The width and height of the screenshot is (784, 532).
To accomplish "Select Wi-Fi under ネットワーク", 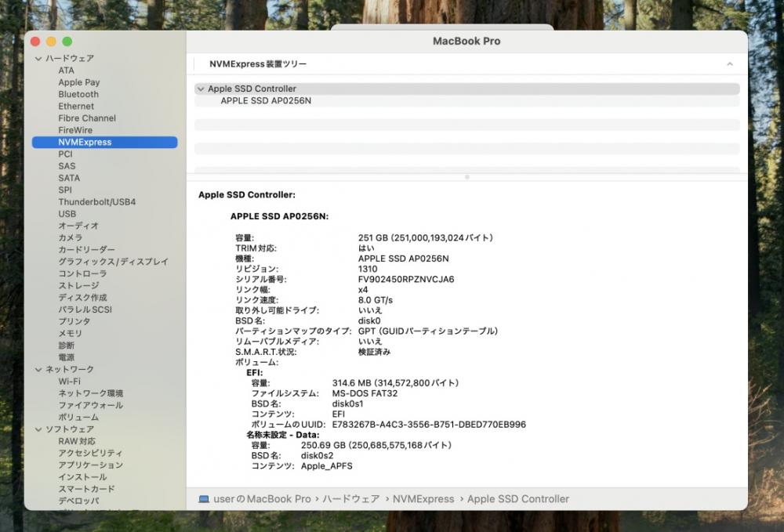I will [x=69, y=382].
